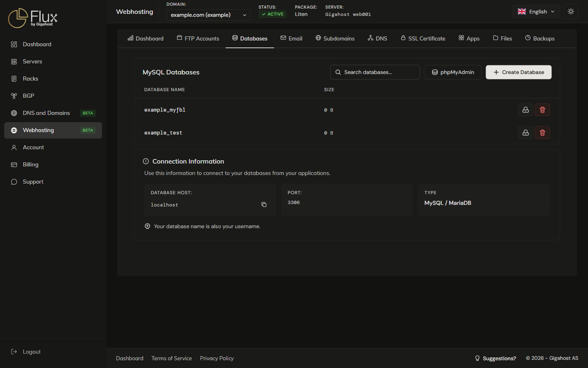Open Account in the sidebar
The height and width of the screenshot is (368, 588).
(x=53, y=148)
